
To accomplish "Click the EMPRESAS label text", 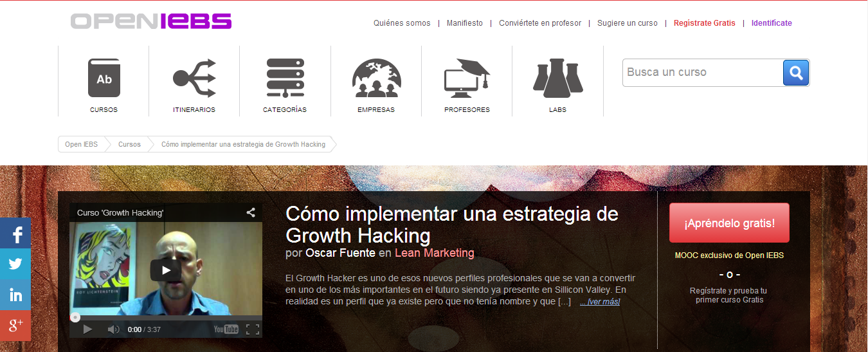I will (x=376, y=109).
